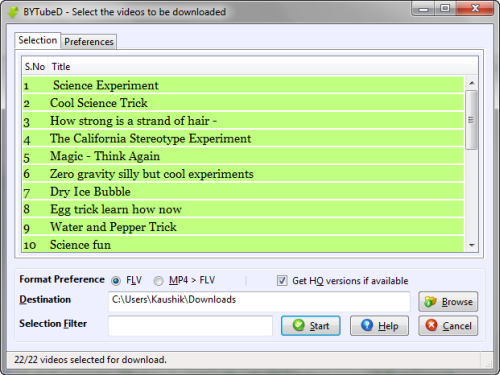Switch to the Preferences tab
Viewport: 500px width, 375px height.
click(89, 42)
